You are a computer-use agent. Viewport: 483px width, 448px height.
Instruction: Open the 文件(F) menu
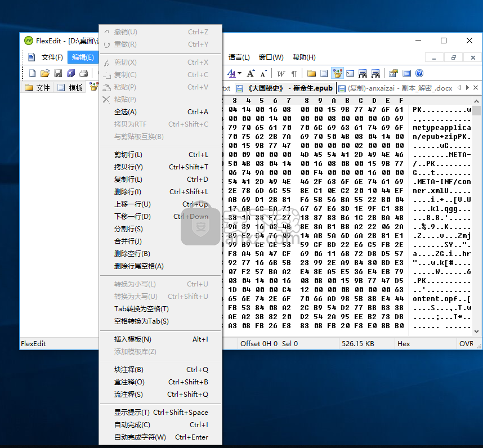52,57
